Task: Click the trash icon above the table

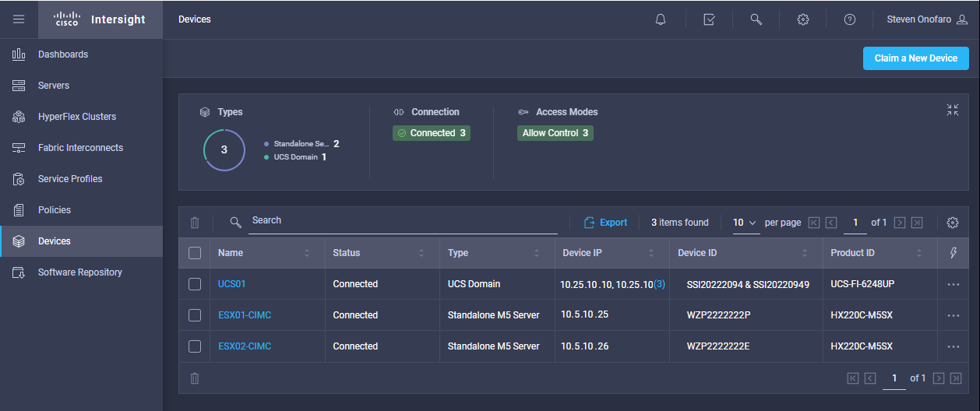Action: (x=195, y=223)
